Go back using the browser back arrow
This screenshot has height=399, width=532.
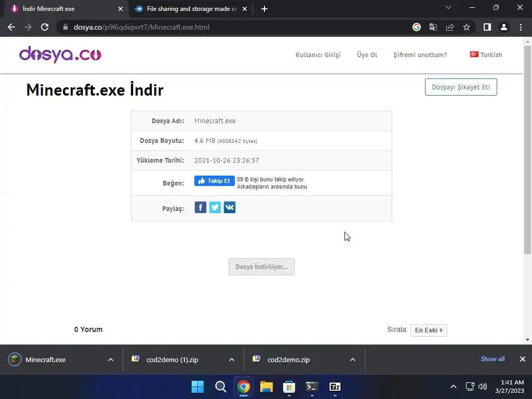(x=11, y=27)
